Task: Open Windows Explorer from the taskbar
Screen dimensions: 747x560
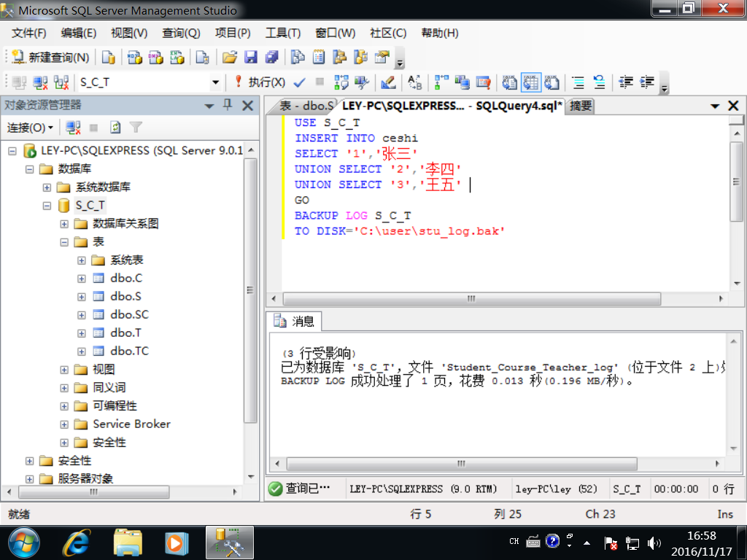Action: [x=127, y=542]
